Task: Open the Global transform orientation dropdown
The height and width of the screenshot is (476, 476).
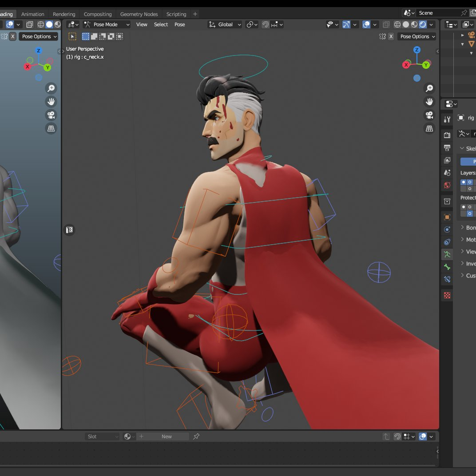Action: tap(225, 24)
